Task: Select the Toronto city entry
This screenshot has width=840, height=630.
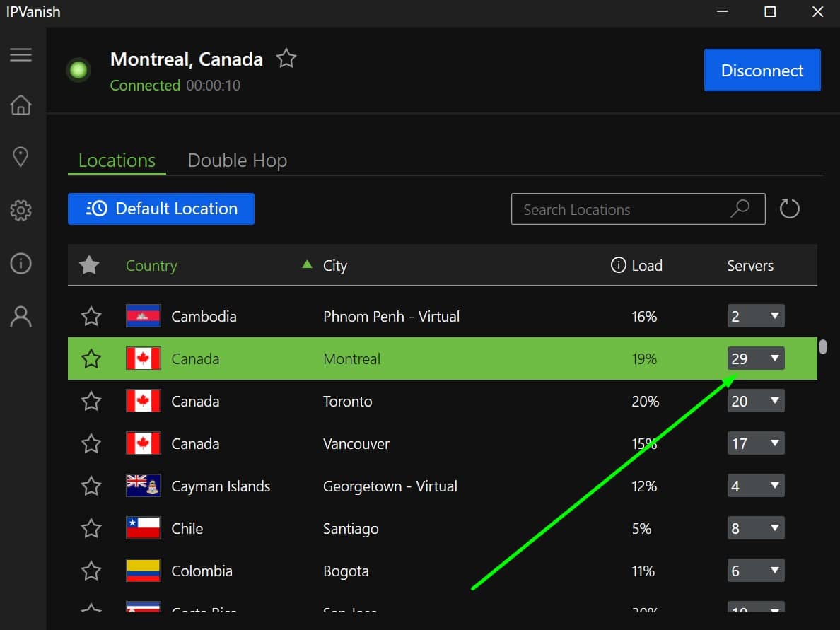Action: point(347,401)
